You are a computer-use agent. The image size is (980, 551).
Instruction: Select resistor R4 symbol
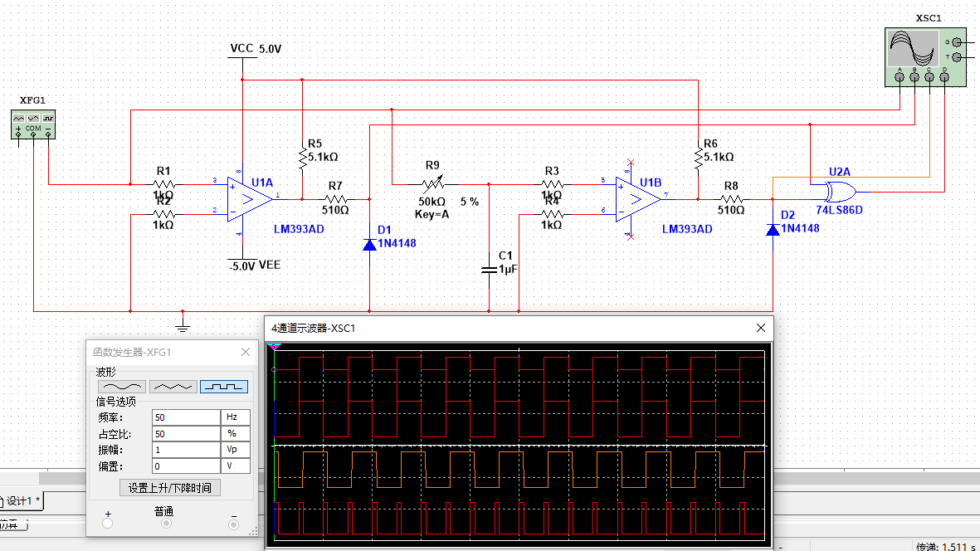click(x=553, y=214)
